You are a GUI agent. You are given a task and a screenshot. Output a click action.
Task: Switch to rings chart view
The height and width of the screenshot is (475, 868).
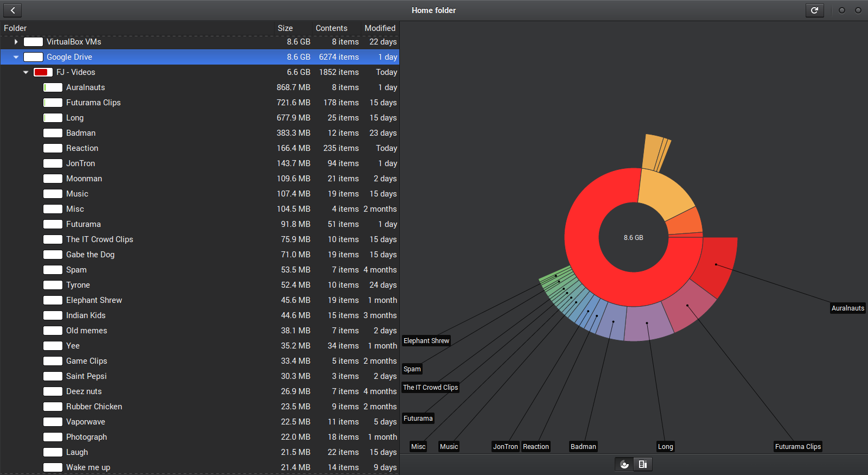[624, 464]
